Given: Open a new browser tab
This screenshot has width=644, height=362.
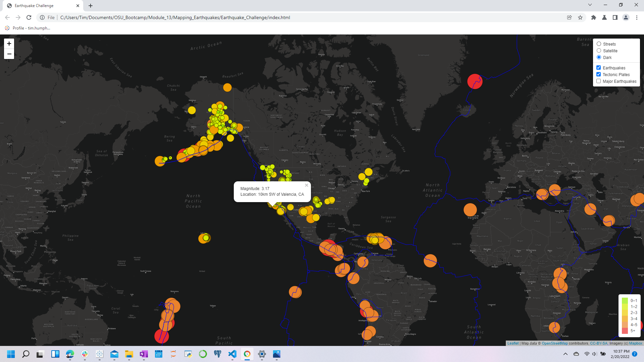Looking at the screenshot, I should coord(91,6).
